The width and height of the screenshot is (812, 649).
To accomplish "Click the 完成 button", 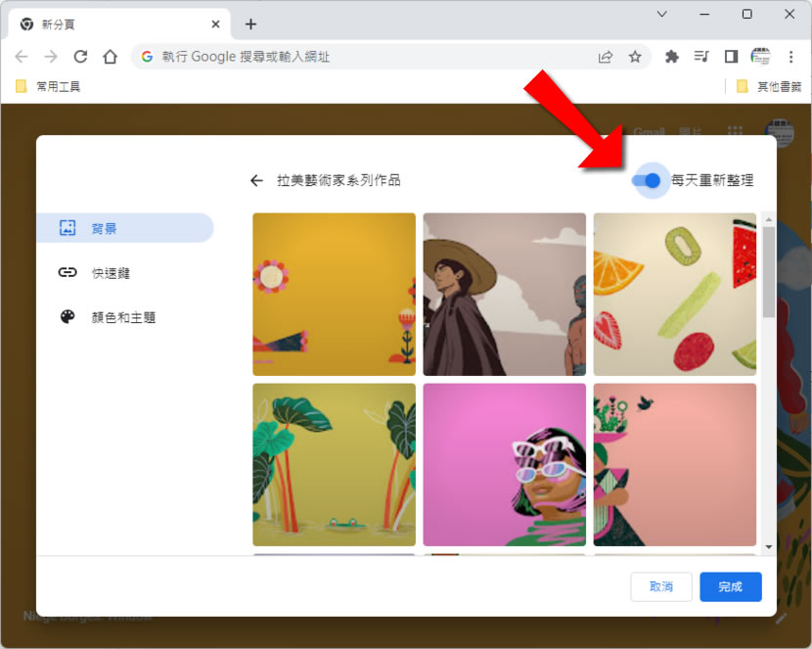I will click(730, 587).
